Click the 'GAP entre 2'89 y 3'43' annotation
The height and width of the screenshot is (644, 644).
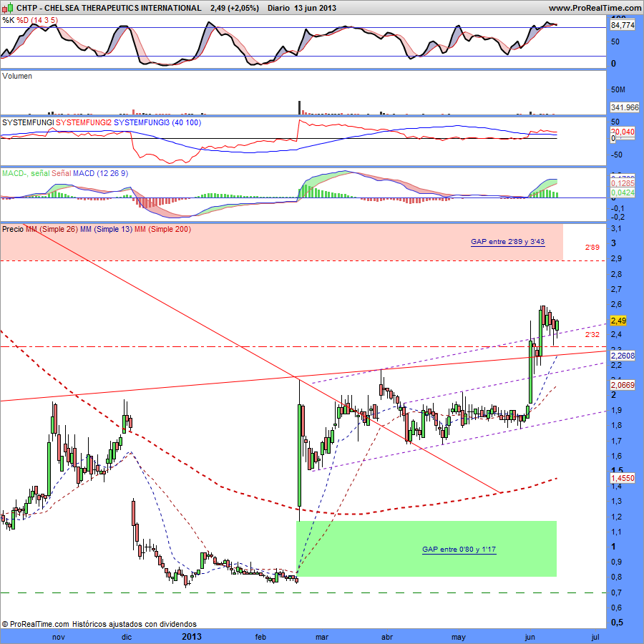507,242
